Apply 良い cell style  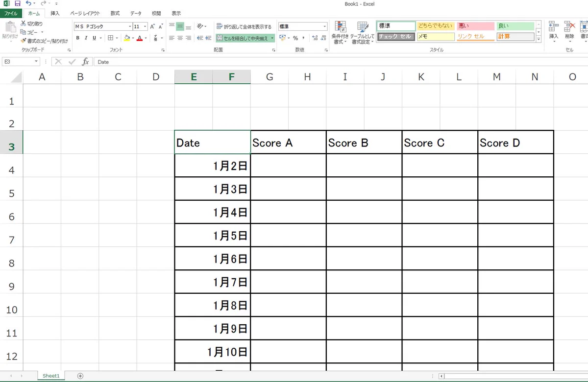(x=515, y=26)
